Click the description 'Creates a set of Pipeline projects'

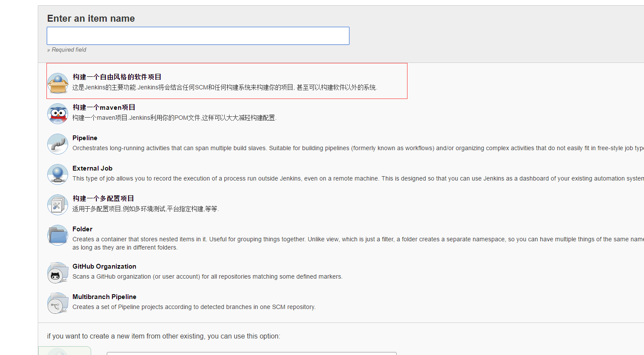(x=194, y=307)
